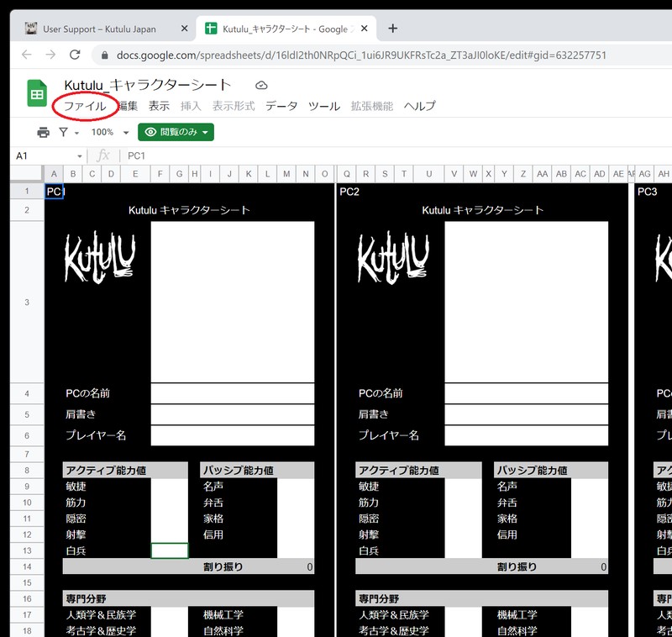Open the 拡張機能 menu

click(x=371, y=107)
